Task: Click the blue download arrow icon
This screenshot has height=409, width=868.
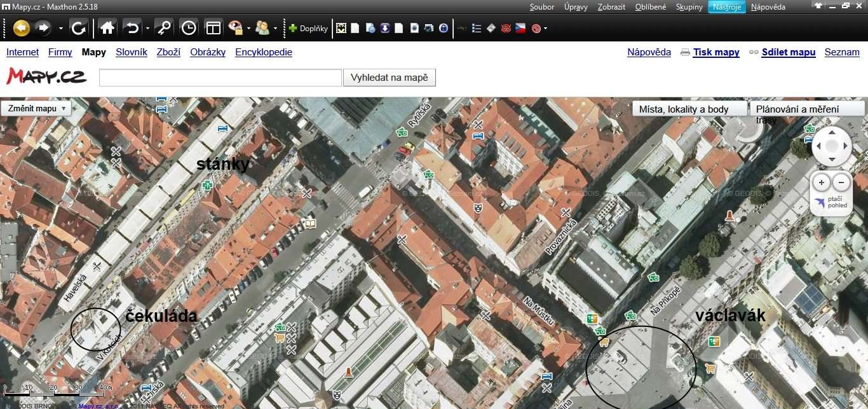Action: pos(384,28)
